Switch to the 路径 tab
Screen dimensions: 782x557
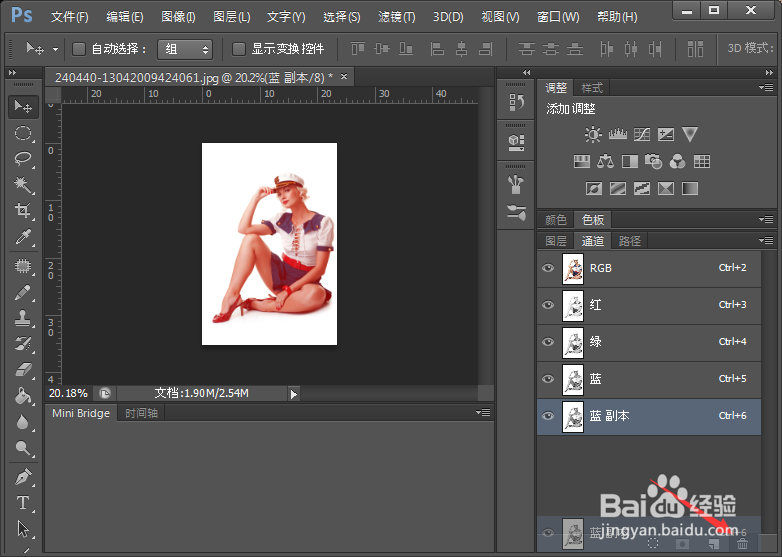[x=629, y=241]
